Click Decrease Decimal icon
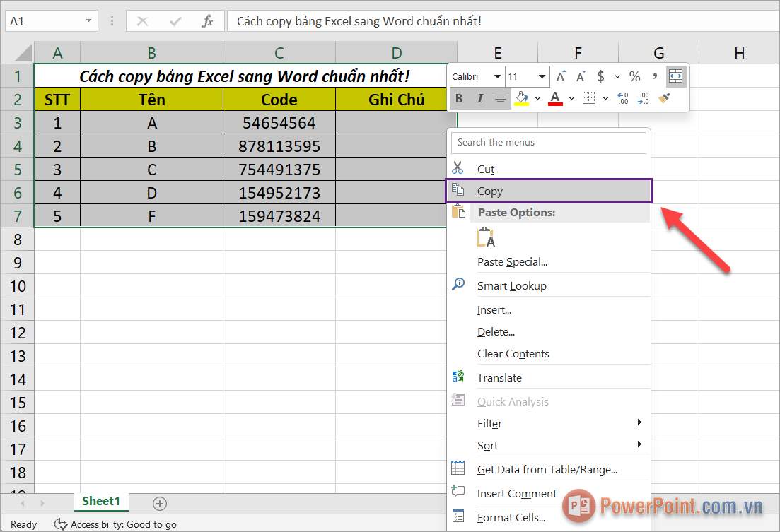This screenshot has width=780, height=532. pyautogui.click(x=644, y=98)
